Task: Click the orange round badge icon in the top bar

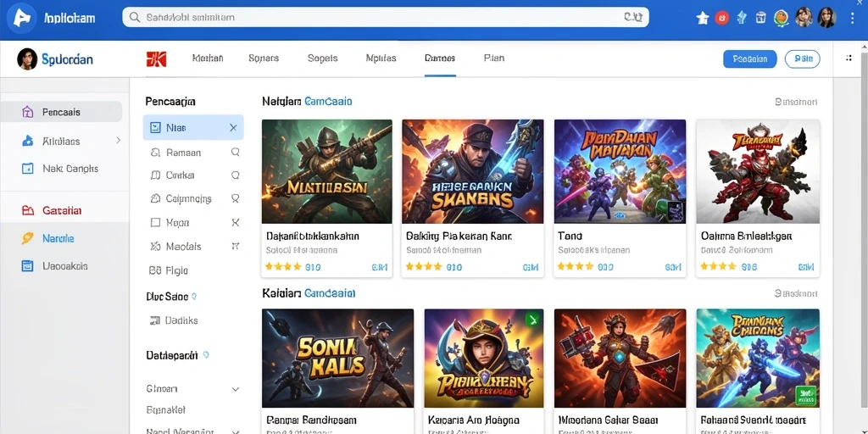Action: click(781, 18)
